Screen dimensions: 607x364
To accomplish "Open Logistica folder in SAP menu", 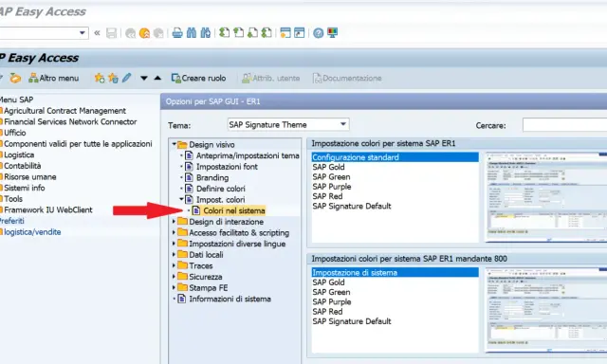I will coord(19,155).
